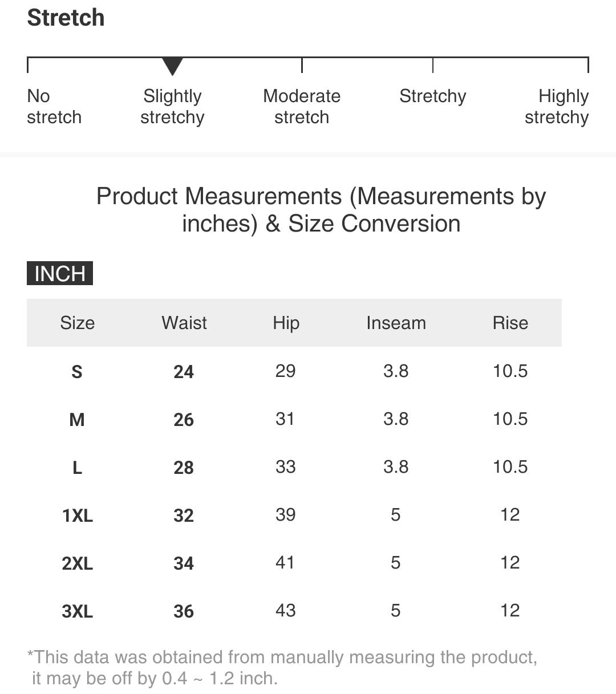Select the L size row label
The height and width of the screenshot is (694, 616).
click(77, 468)
